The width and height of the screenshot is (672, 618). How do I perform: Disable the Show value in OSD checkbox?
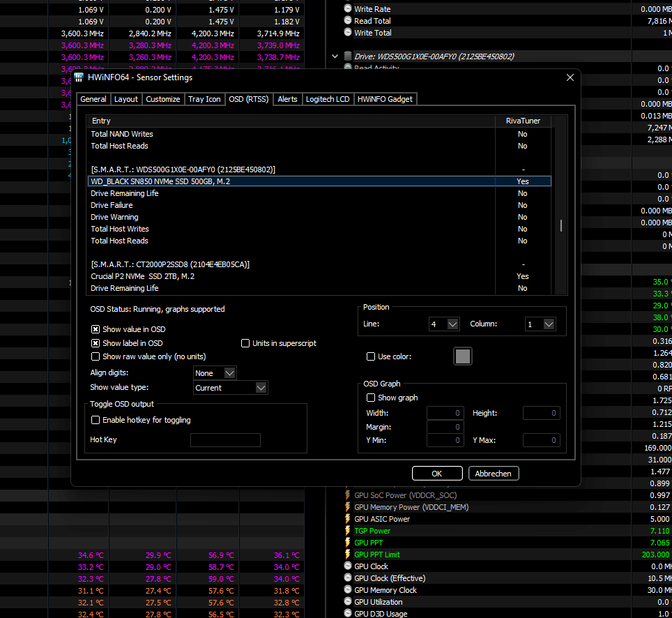point(96,329)
